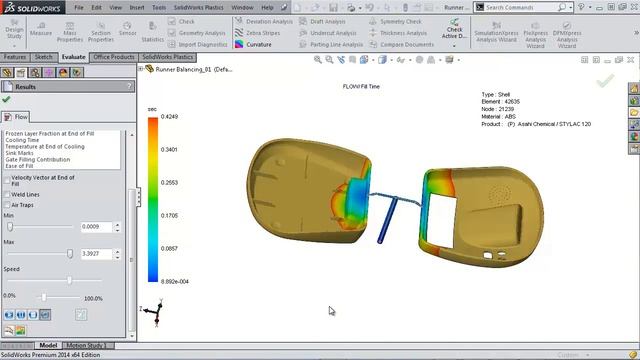Open ConfigurationManager tab
The height and width of the screenshot is (360, 640).
(35, 73)
